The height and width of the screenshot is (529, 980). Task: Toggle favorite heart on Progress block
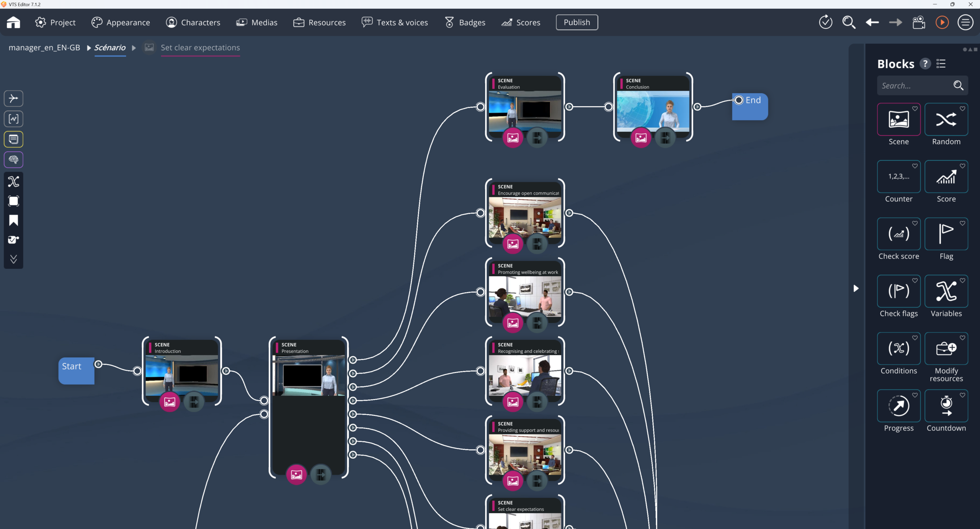pos(915,395)
